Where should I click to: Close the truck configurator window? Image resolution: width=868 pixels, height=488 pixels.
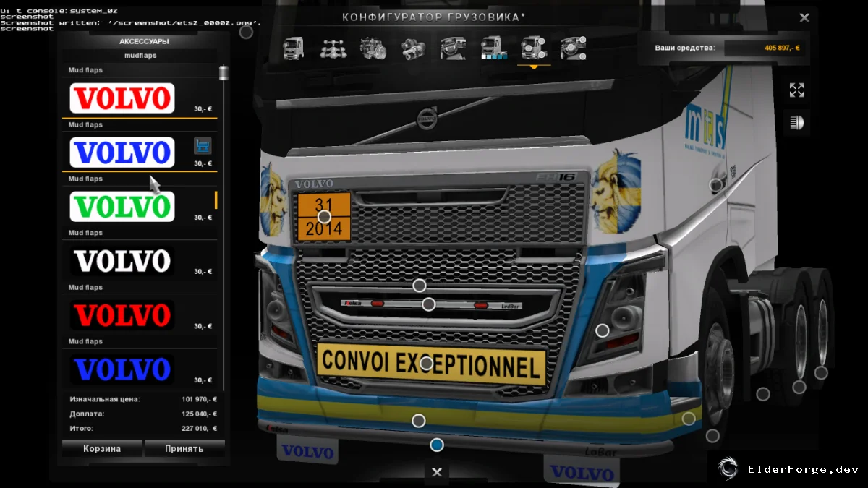click(804, 17)
